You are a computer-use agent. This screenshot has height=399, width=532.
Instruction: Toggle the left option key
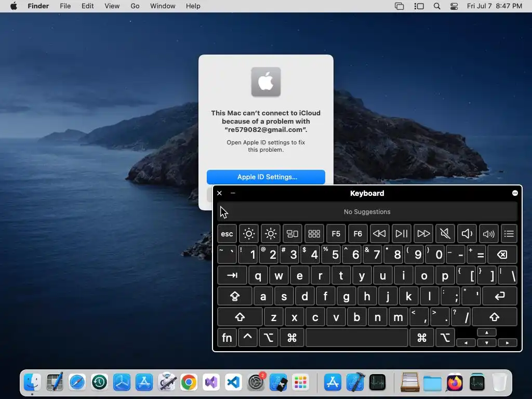point(269,338)
